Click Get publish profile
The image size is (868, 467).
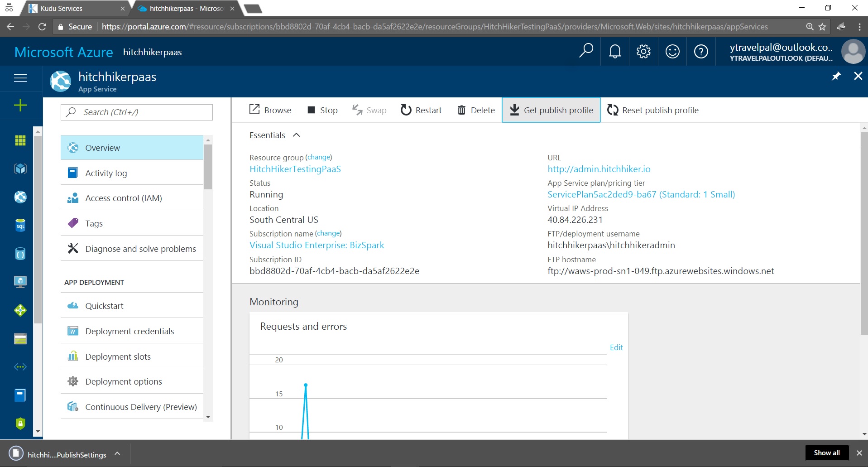pos(551,110)
